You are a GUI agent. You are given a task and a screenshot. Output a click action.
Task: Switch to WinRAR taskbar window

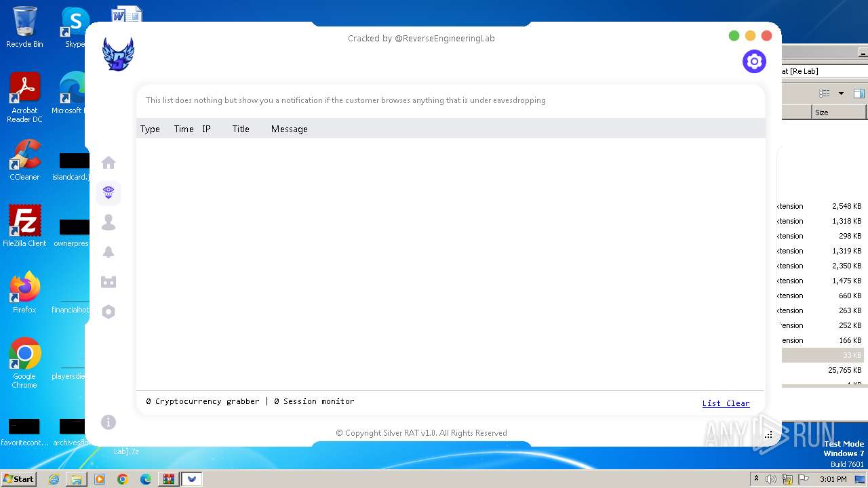click(x=168, y=479)
